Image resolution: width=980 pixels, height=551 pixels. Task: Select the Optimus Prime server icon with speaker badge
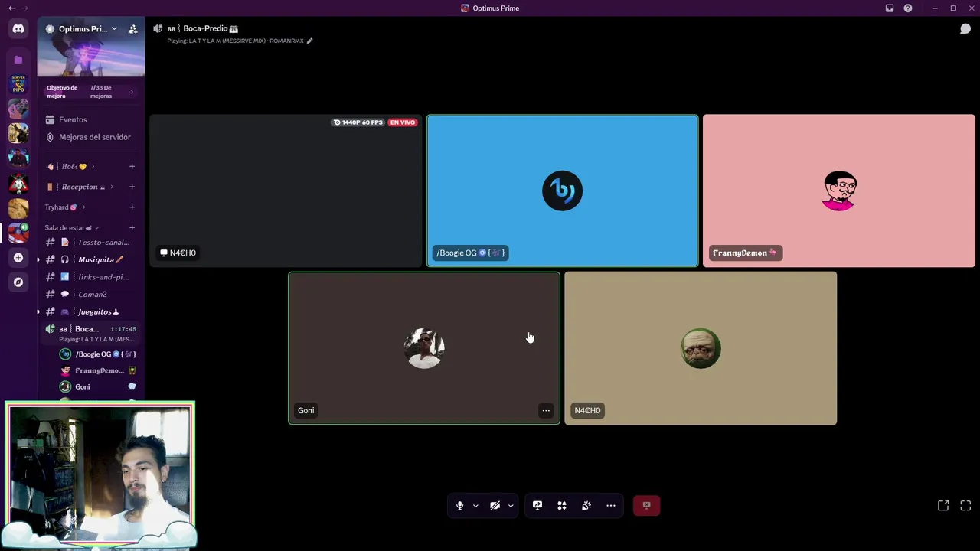[x=18, y=233]
